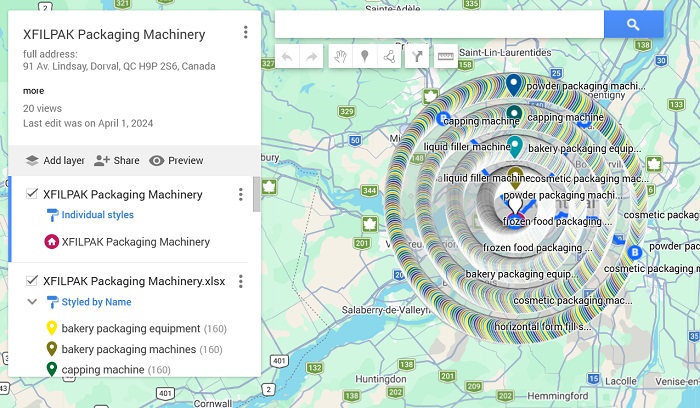Select the Measure distances ruler tool
Screen dimensions: 700x408
[446, 57]
